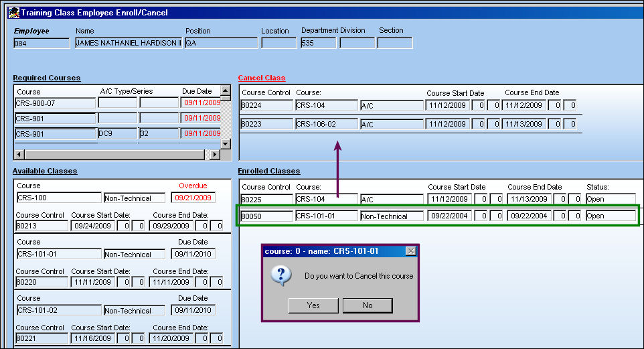Click start date 11/11/2009 of control 80220
This screenshot has height=349, width=644.
93,282
